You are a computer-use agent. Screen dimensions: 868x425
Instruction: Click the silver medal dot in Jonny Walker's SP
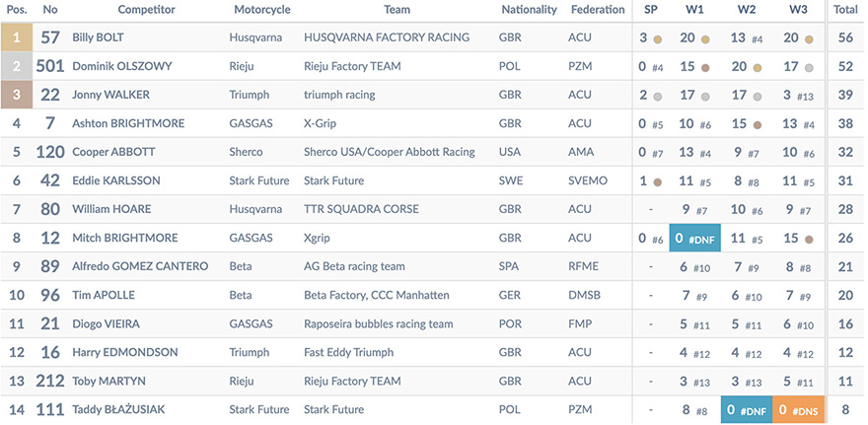(x=658, y=97)
